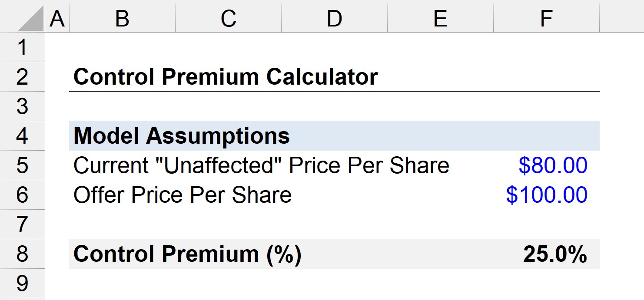Select the $80.00 unaffected price cell
This screenshot has height=300, width=644.
tap(547, 165)
